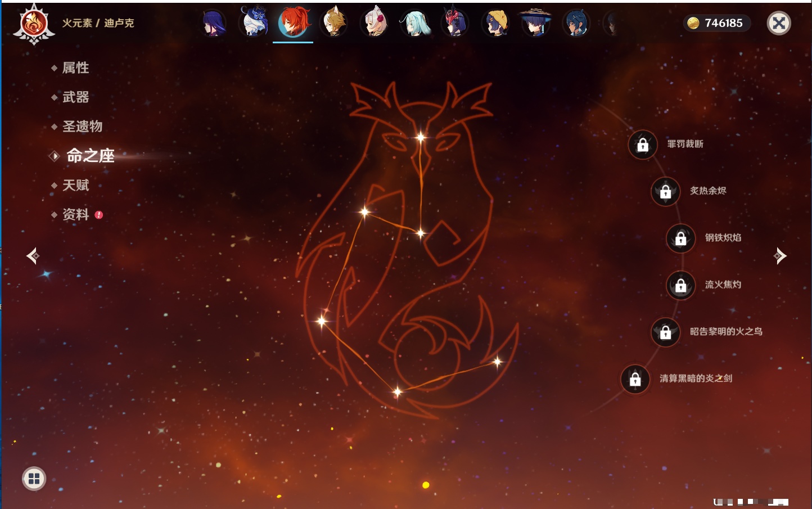
Task: Click the star on the owl's tail right
Action: click(x=497, y=362)
